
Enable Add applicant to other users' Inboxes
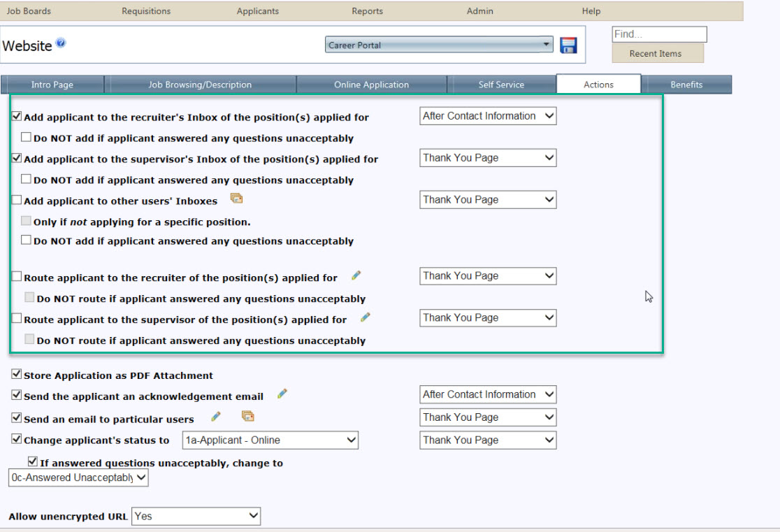tap(17, 200)
